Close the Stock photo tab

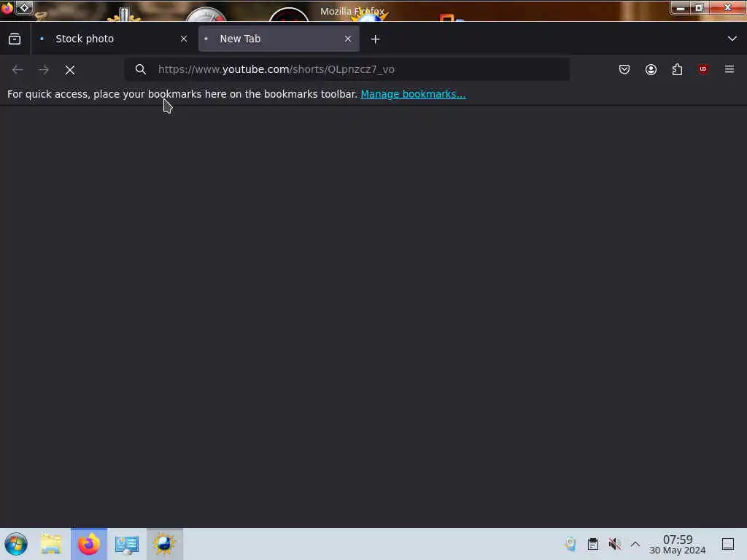click(184, 39)
